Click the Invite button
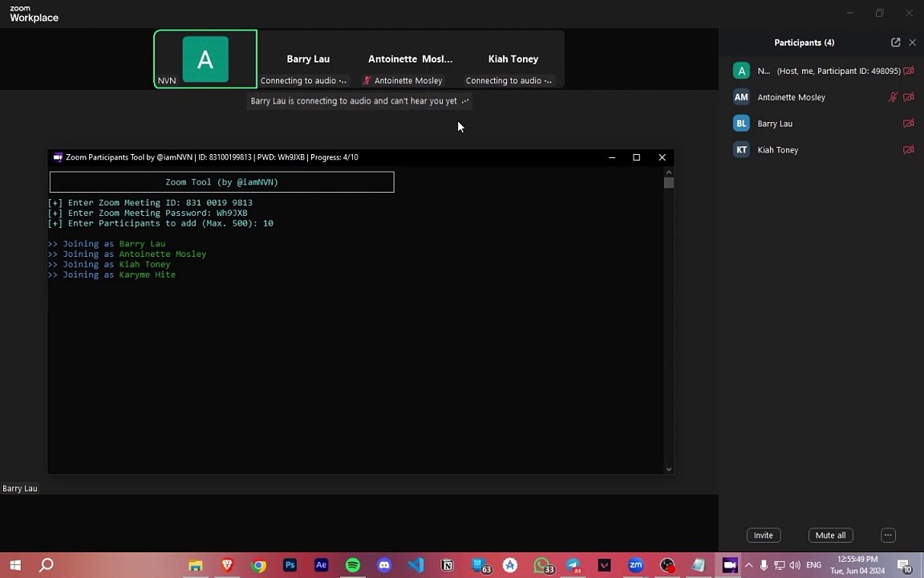 (763, 535)
